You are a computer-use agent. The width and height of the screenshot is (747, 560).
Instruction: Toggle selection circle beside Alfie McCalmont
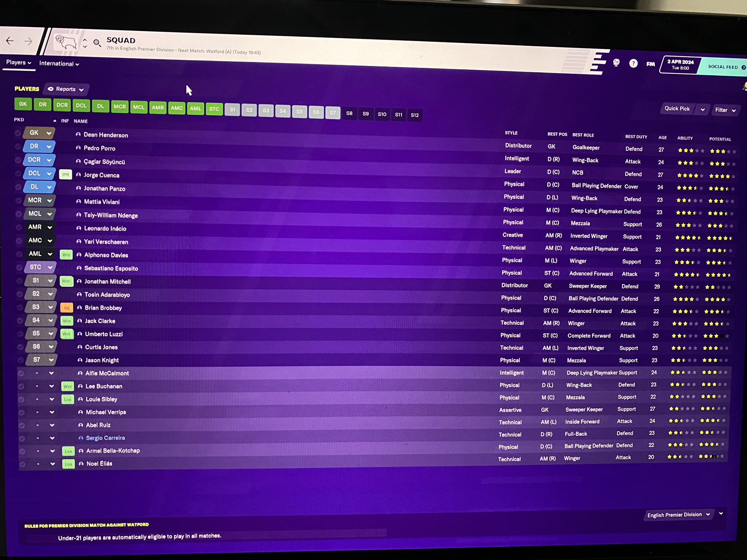click(21, 373)
